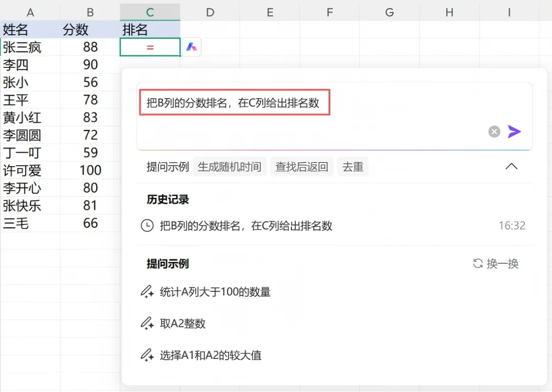The width and height of the screenshot is (552, 392).
Task: Click the magic pen icon beside 取A2整数
Action: click(x=147, y=324)
